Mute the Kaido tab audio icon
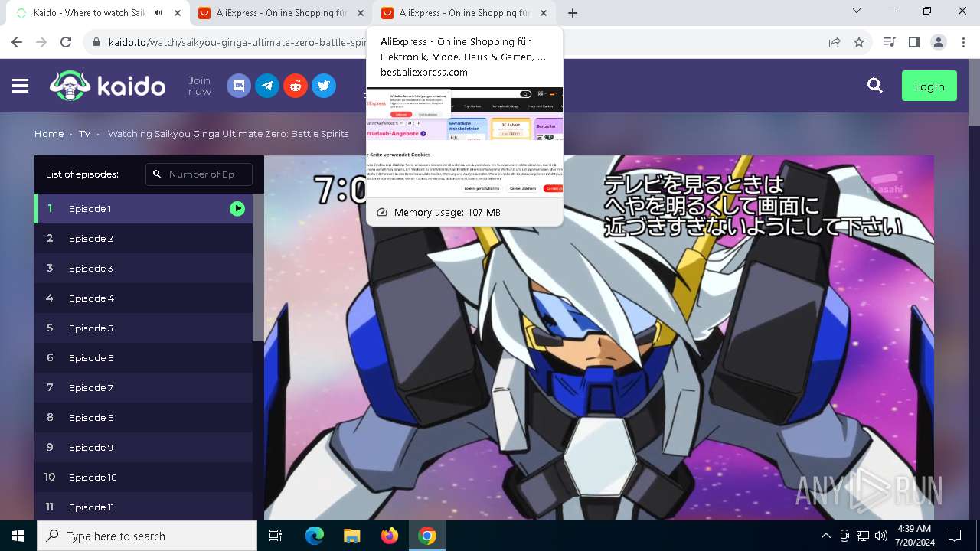 pos(158,13)
